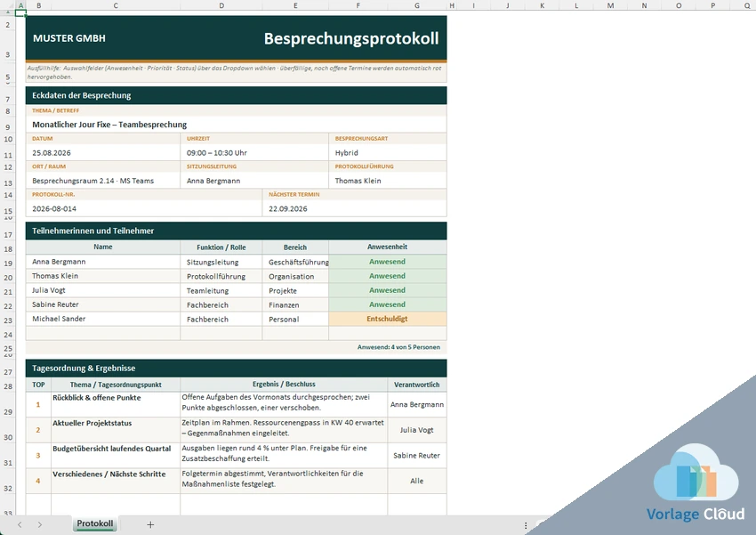Screen dimensions: 756x535
Task: Select Anwesenheit cell for Julia Vogt
Action: click(387, 290)
